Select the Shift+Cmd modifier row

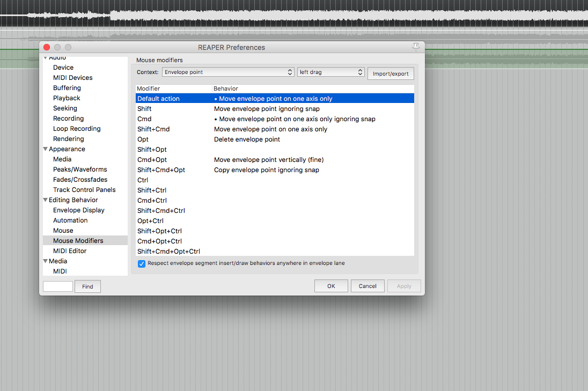tap(275, 129)
